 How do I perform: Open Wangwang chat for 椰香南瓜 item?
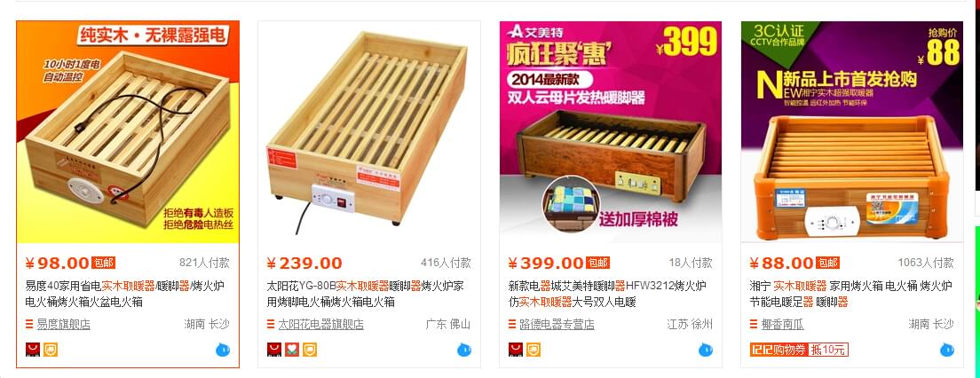point(947,350)
